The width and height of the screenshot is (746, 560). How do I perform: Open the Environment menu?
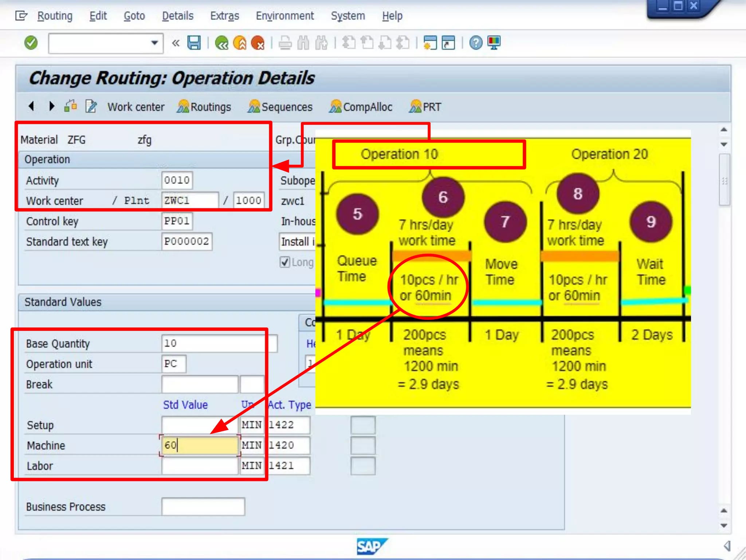click(284, 16)
